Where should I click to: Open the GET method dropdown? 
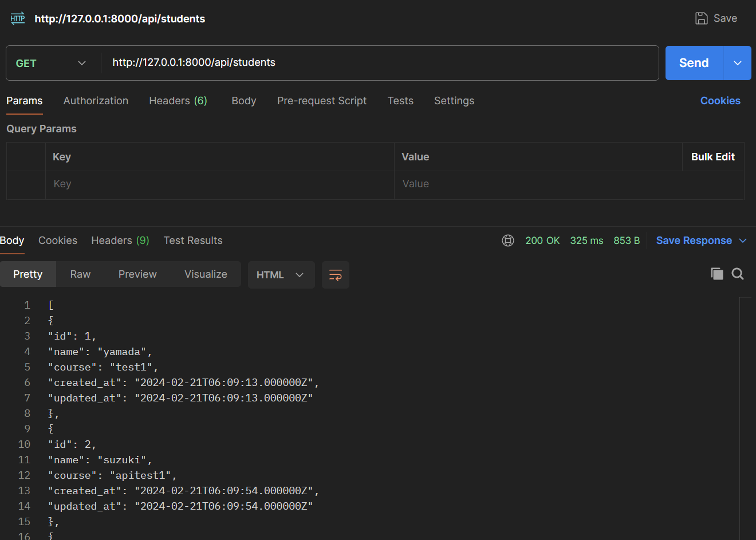[x=52, y=62]
